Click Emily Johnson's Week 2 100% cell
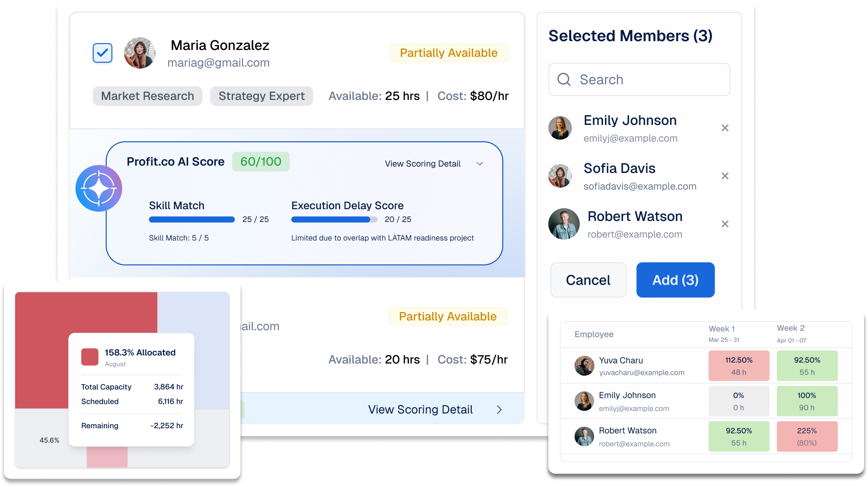868x487 pixels. point(807,401)
